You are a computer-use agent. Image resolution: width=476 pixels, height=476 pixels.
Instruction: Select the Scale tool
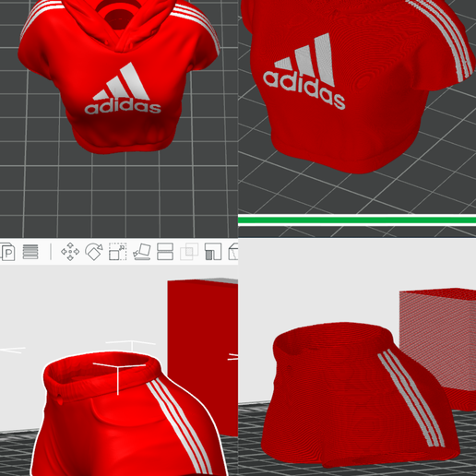117,252
